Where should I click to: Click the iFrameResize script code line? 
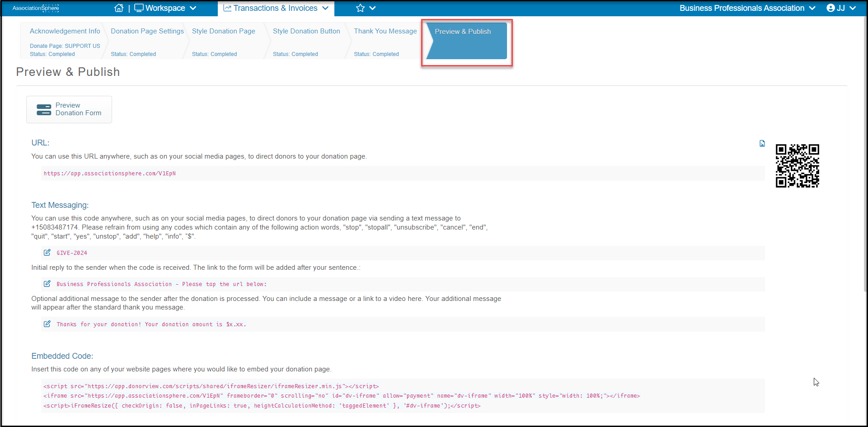click(262, 406)
